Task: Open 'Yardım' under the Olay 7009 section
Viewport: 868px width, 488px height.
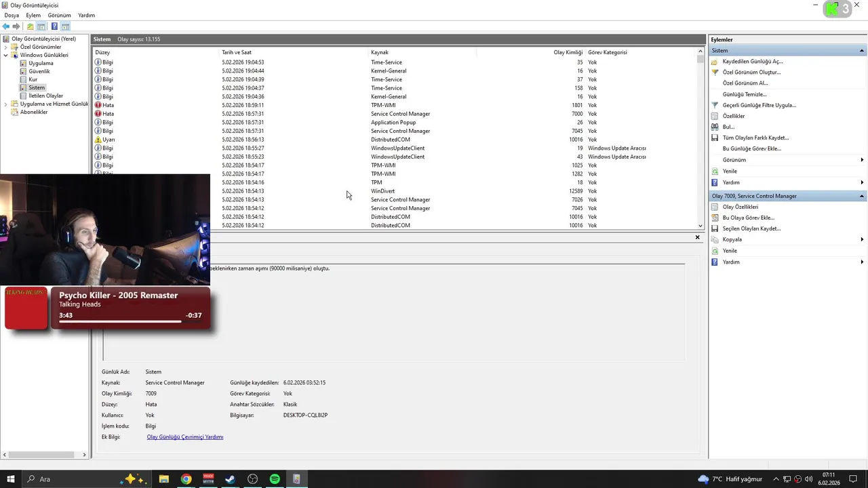Action: tap(731, 262)
